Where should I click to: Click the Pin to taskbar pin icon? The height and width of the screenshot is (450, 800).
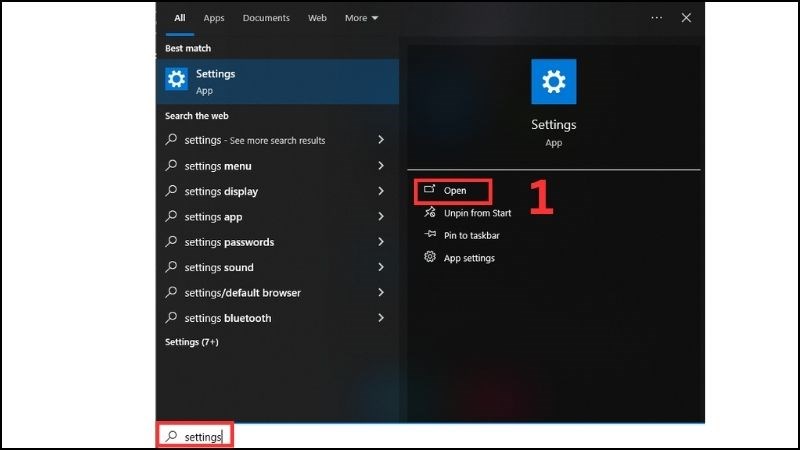pyautogui.click(x=430, y=234)
